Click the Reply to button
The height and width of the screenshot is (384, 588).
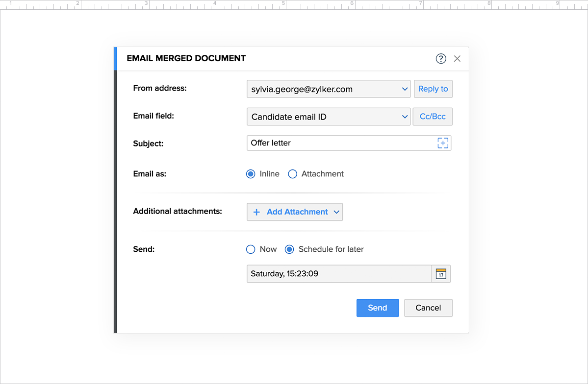(433, 89)
